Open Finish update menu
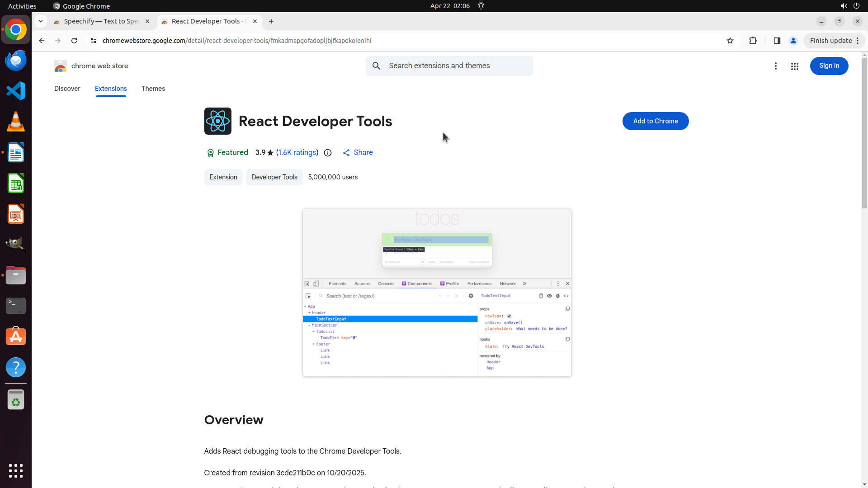Viewport: 868px width, 488px height. 834,41
